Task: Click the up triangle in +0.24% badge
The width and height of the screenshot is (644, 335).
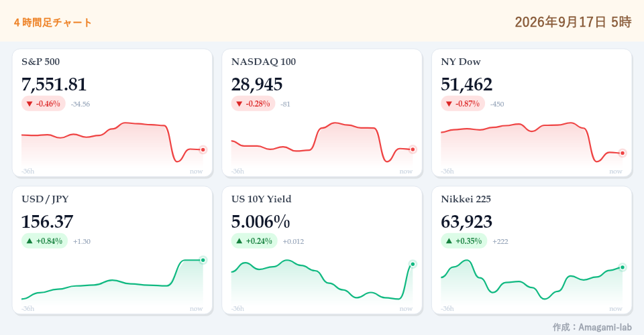Action: click(x=239, y=241)
